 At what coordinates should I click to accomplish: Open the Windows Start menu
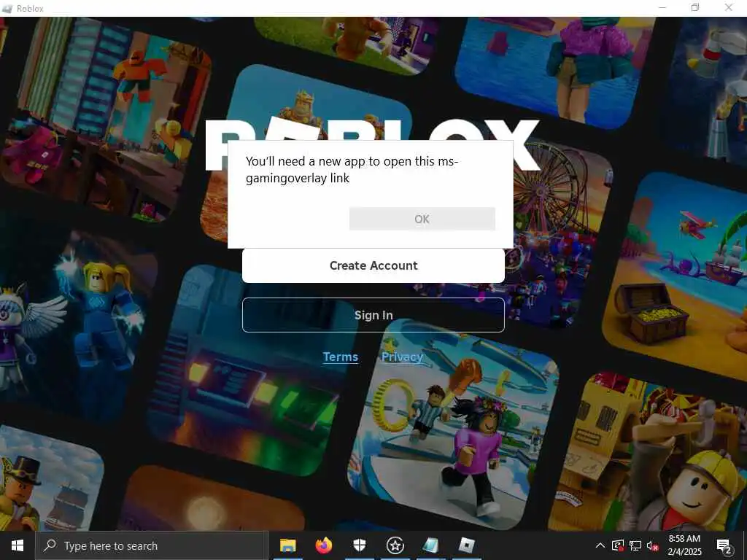(x=18, y=545)
